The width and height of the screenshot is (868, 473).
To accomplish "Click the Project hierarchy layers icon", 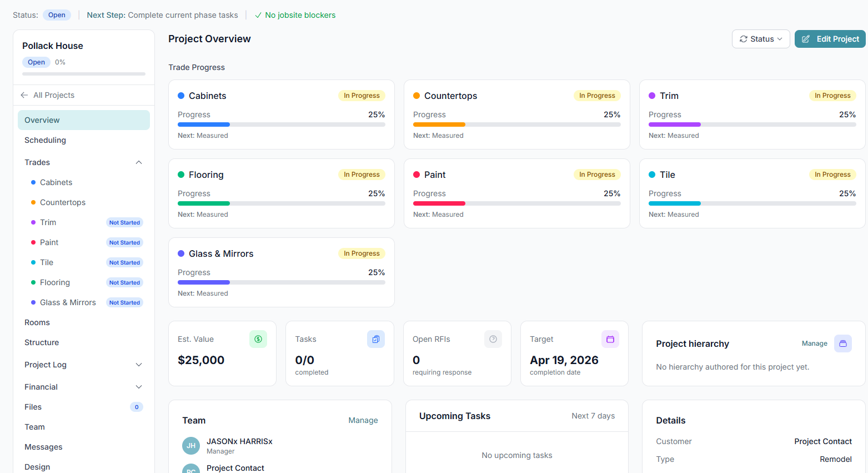I will (843, 343).
